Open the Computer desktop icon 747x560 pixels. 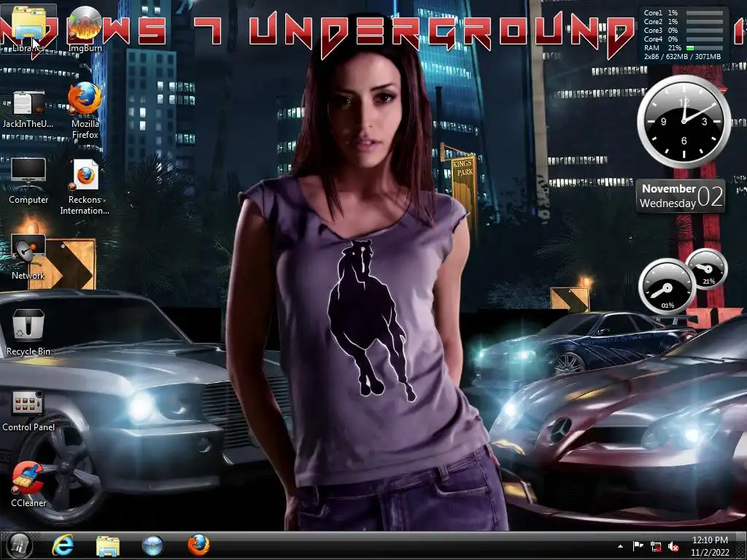(x=28, y=181)
